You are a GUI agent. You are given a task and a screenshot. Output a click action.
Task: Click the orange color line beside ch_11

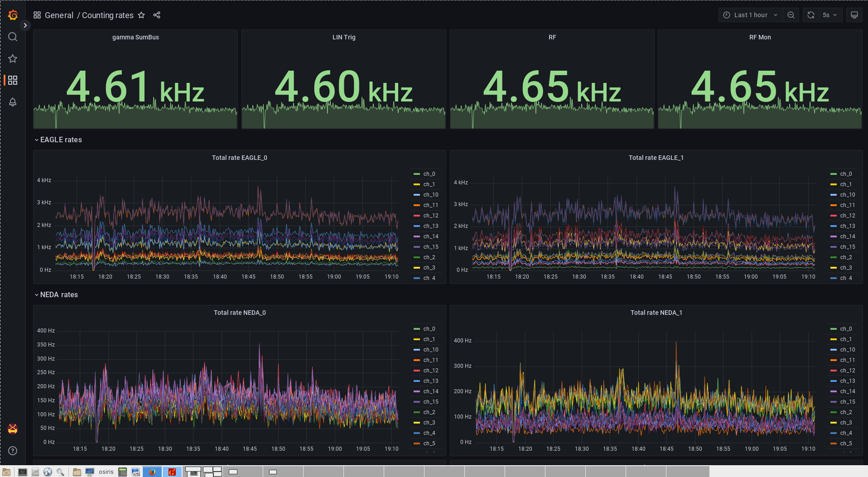tap(416, 205)
